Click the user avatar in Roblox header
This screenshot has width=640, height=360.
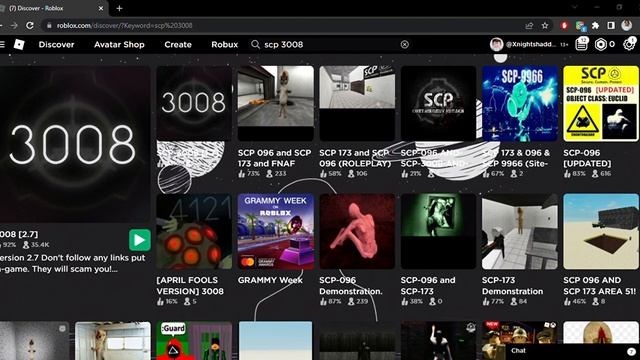(x=496, y=44)
